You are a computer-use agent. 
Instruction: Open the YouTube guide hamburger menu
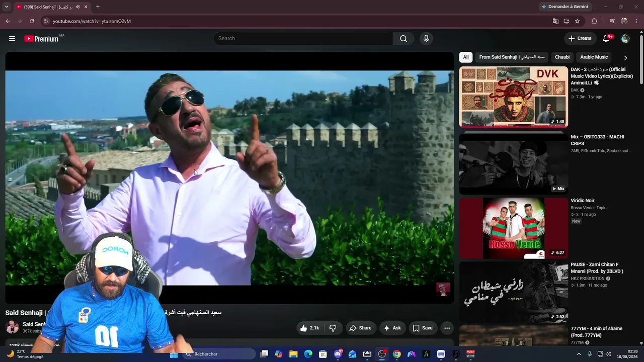click(x=12, y=39)
